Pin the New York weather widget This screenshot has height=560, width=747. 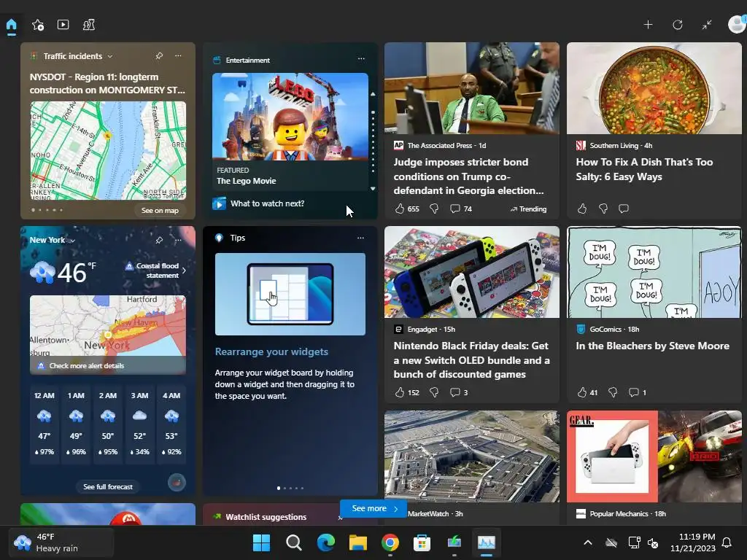click(x=159, y=240)
